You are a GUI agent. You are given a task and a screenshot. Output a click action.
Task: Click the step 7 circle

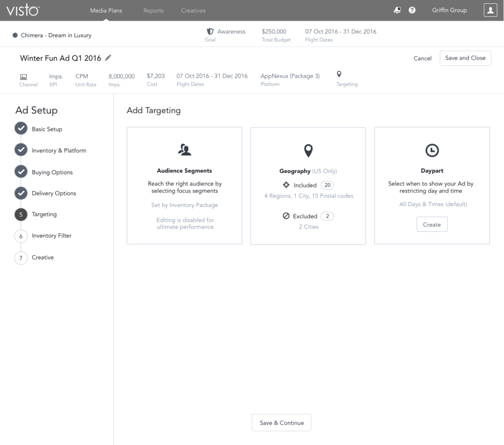pos(21,258)
